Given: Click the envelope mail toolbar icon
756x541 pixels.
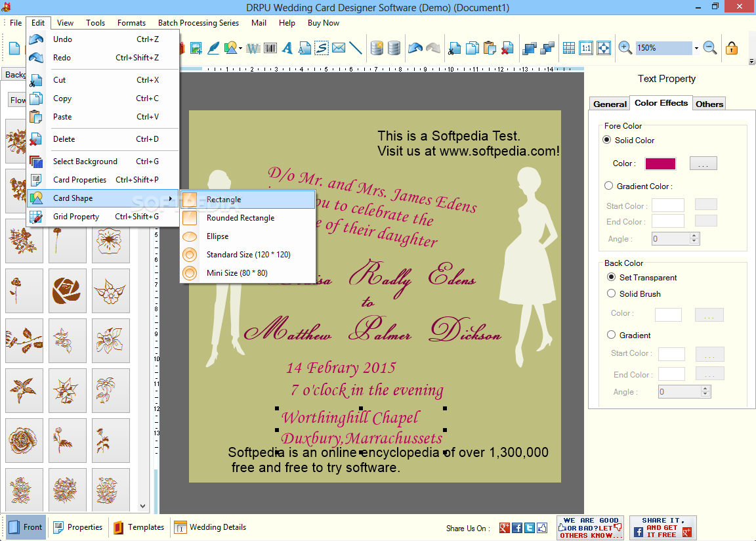Looking at the screenshot, I should coord(339,48).
